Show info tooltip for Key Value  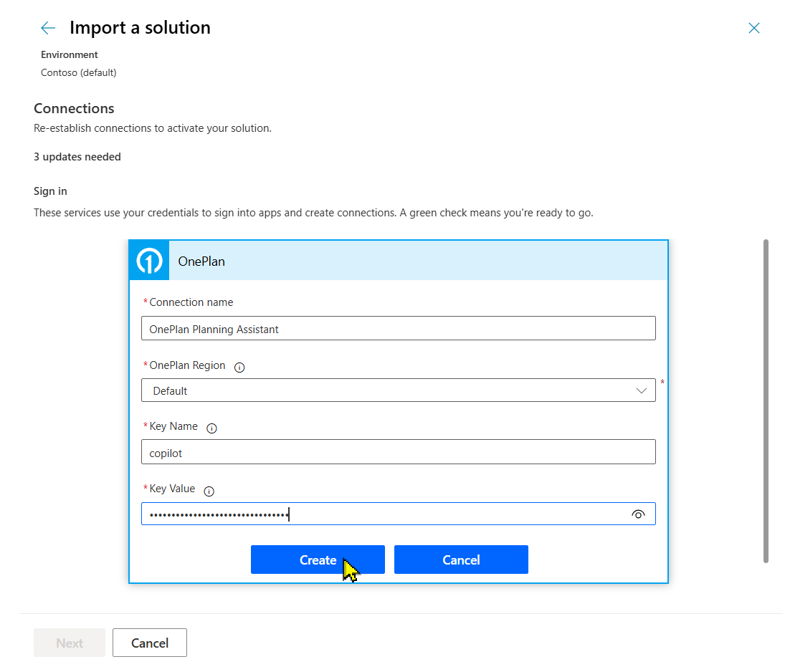point(209,491)
